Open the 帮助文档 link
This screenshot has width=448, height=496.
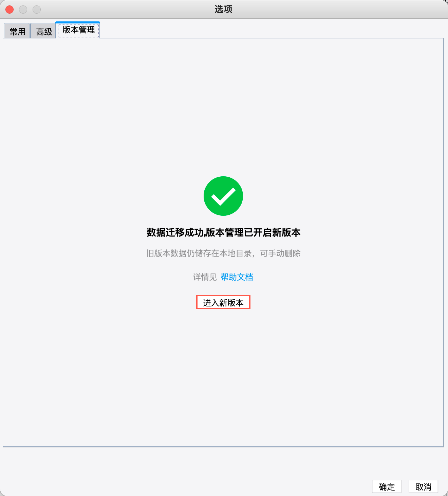(x=237, y=277)
